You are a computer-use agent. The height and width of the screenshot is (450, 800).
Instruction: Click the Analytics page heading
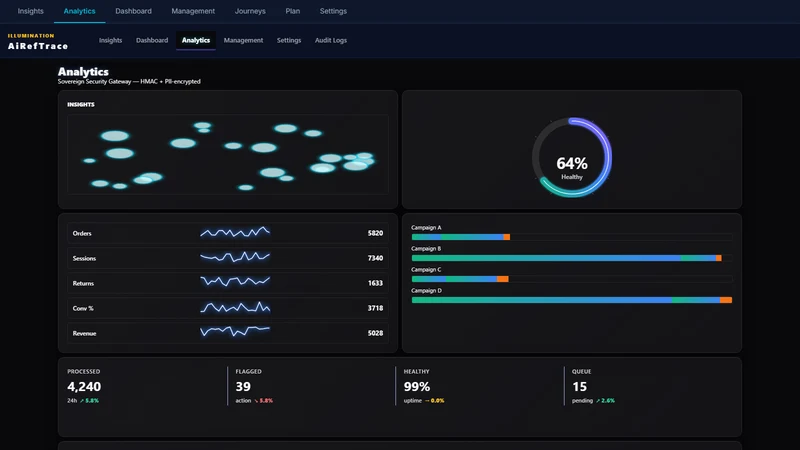click(83, 71)
